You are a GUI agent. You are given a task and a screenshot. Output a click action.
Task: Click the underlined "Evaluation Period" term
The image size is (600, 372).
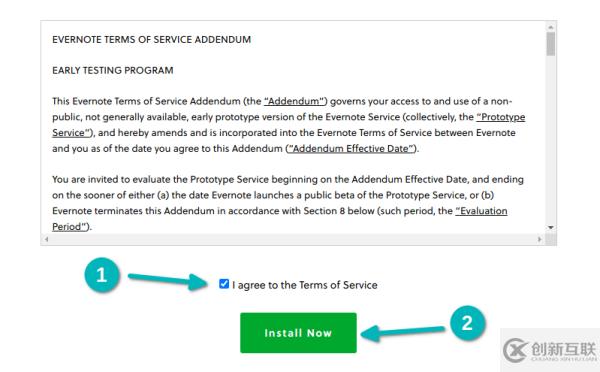(481, 211)
